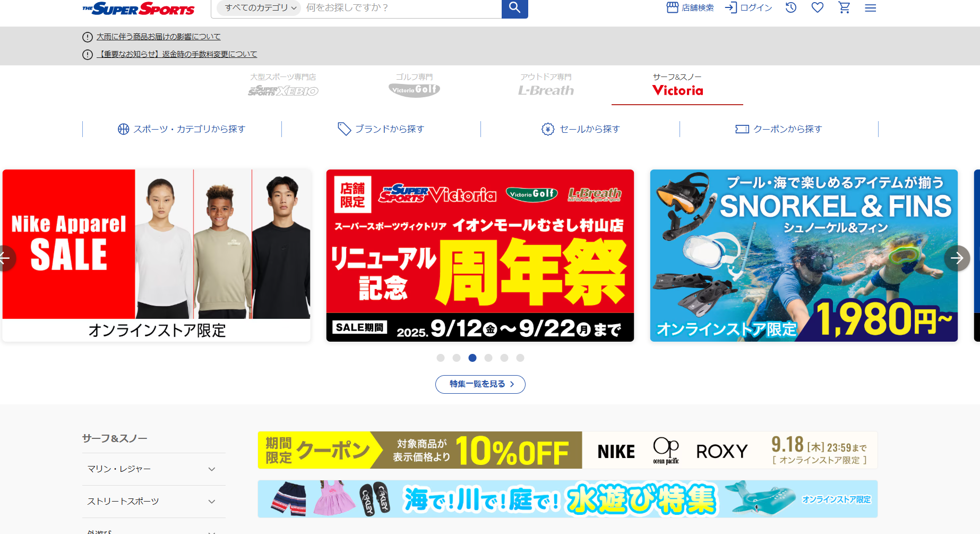The image size is (980, 534).
Task: Open クーポンから探す menu
Action: click(779, 129)
